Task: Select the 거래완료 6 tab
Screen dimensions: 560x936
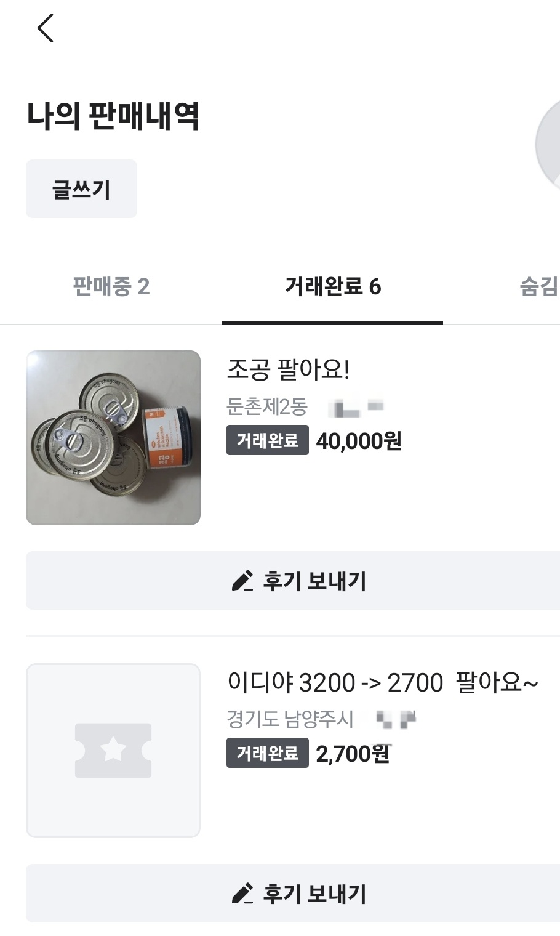Action: tap(332, 286)
